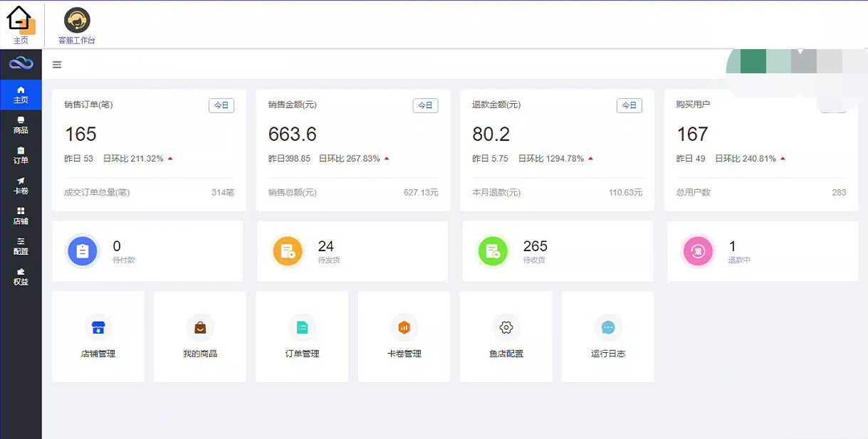Click 成交订单总量 value 314笔
Viewport: 868px width, 439px height.
click(x=223, y=193)
